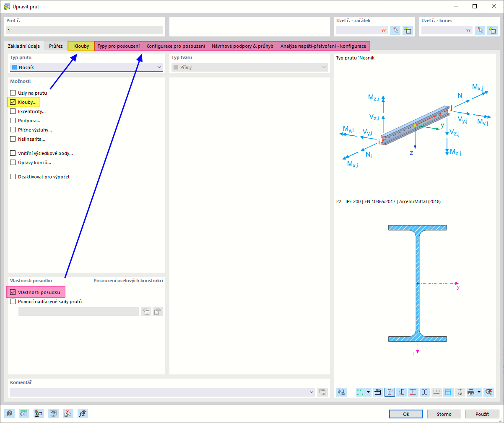The height and width of the screenshot is (423, 504).
Task: Click first icon beside the parent member set field
Action: click(146, 311)
